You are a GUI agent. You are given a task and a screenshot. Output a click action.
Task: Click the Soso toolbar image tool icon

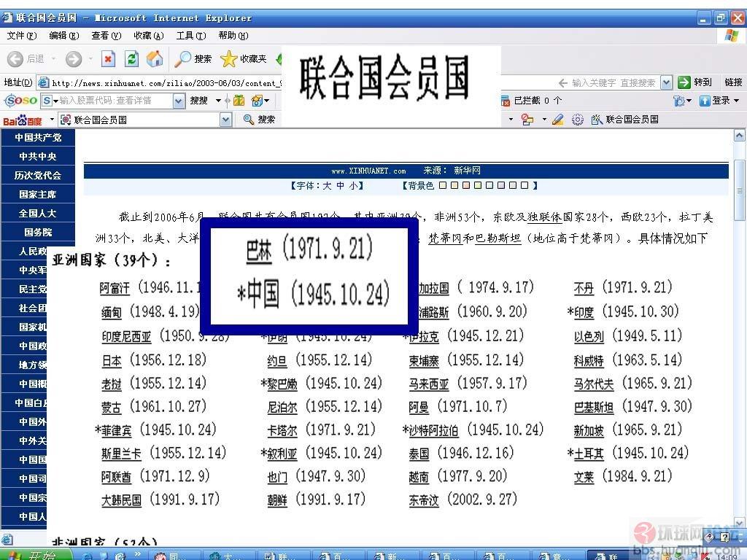pyautogui.click(x=258, y=101)
